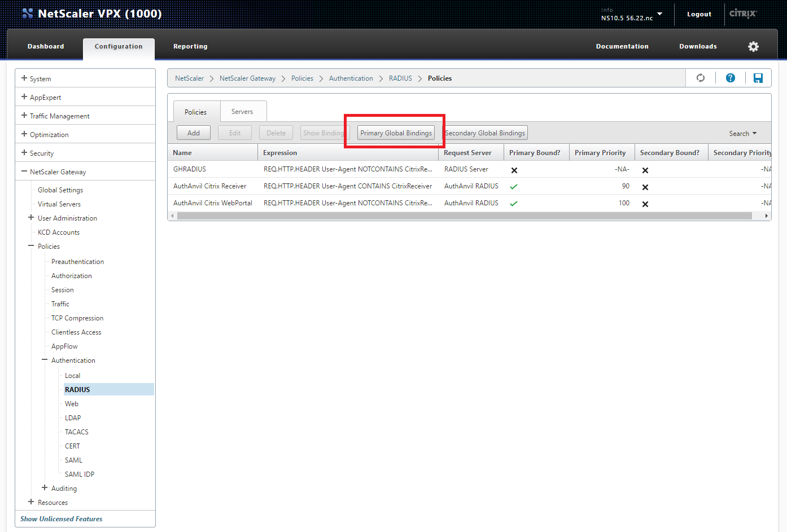Expand the Auditing node
Image resolution: width=787 pixels, height=532 pixels.
click(45, 488)
